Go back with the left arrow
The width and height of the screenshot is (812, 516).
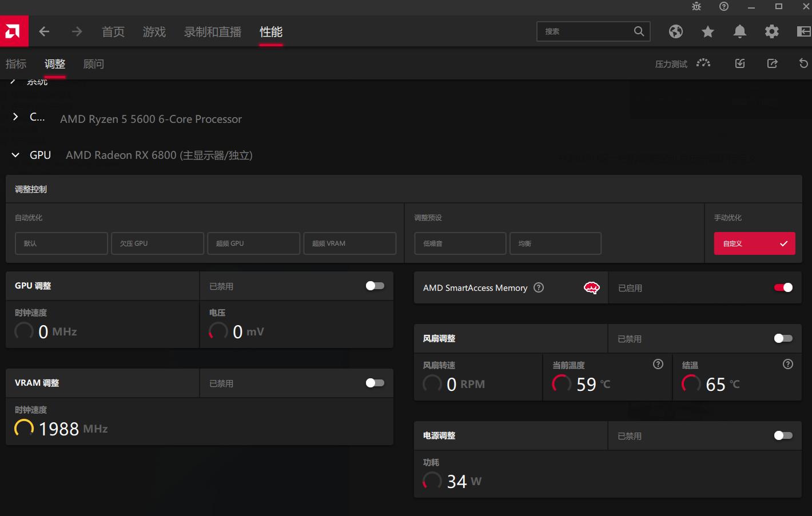44,32
